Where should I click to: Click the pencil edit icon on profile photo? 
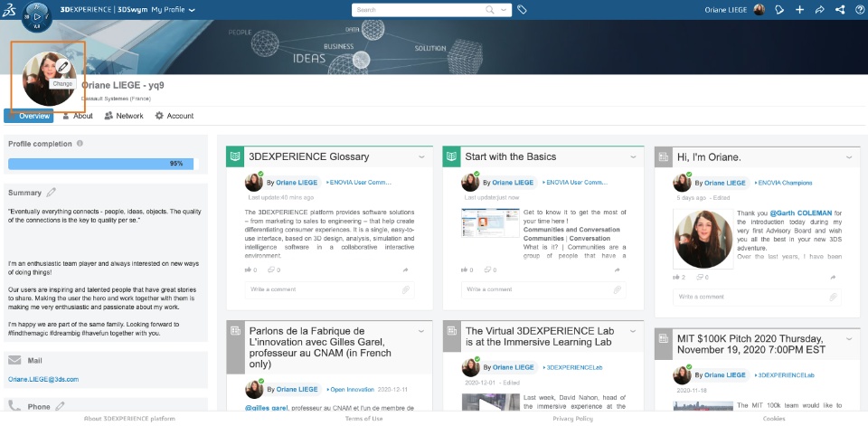[63, 67]
